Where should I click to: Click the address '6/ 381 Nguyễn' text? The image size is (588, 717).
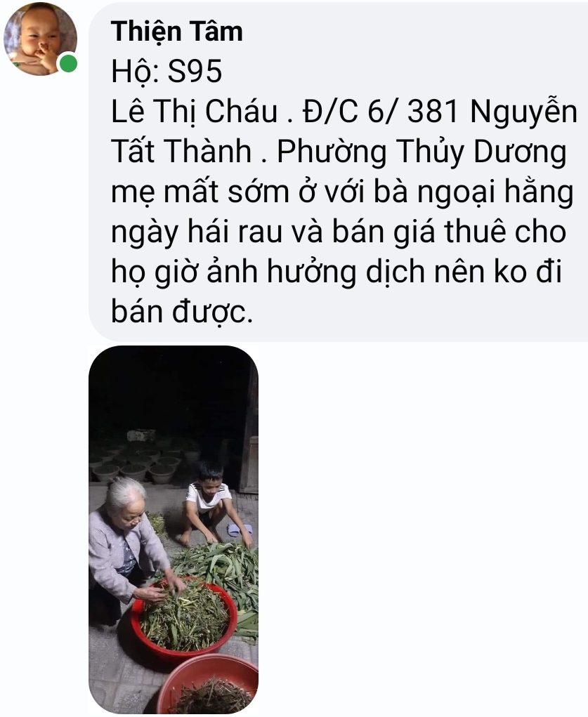tap(472, 112)
